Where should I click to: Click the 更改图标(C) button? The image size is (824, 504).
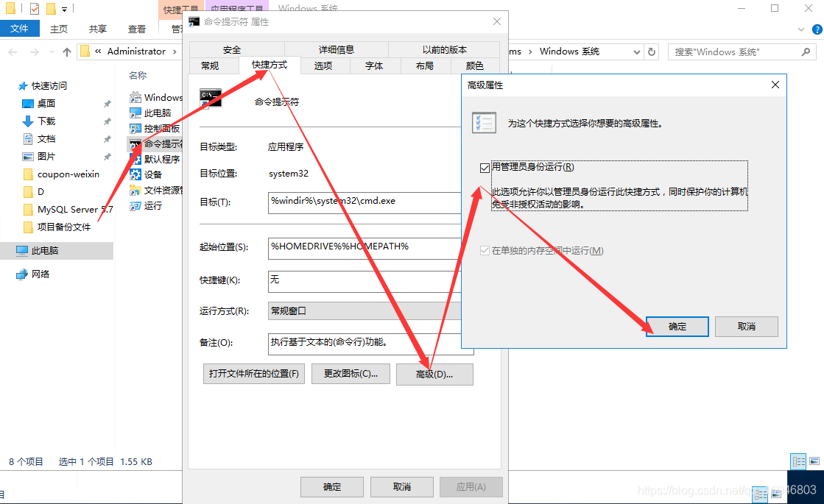pos(351,374)
